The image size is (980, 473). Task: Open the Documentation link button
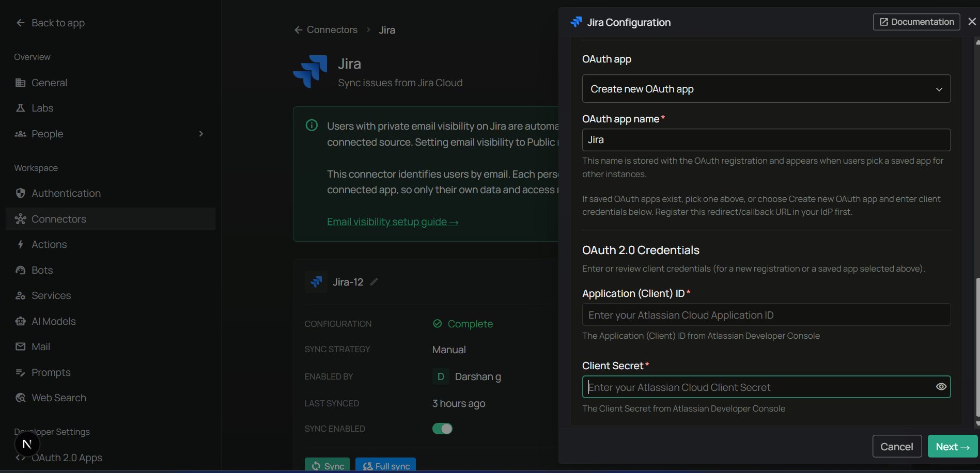[916, 22]
